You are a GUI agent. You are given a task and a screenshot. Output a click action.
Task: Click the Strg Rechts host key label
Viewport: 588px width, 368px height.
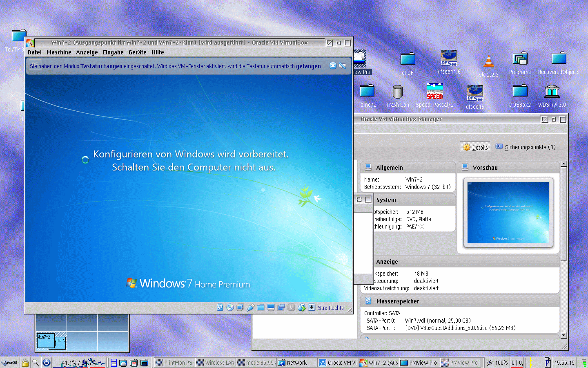331,308
